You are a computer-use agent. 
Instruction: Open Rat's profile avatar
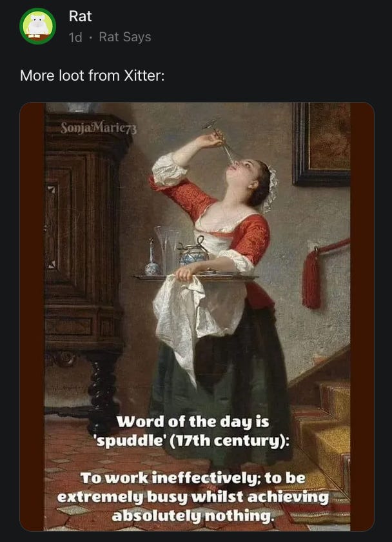coord(37,26)
